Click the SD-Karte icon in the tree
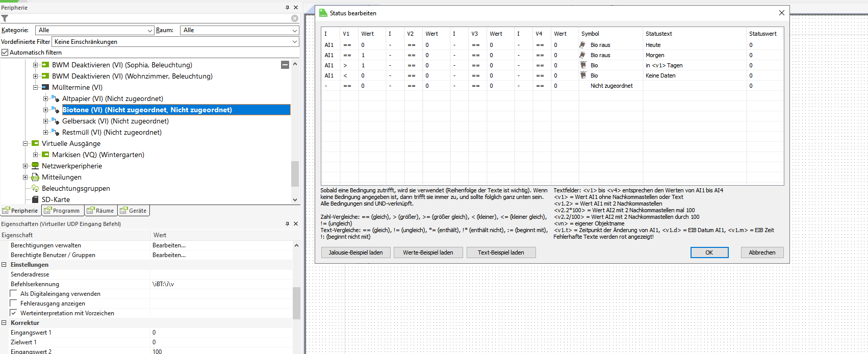 coord(35,199)
